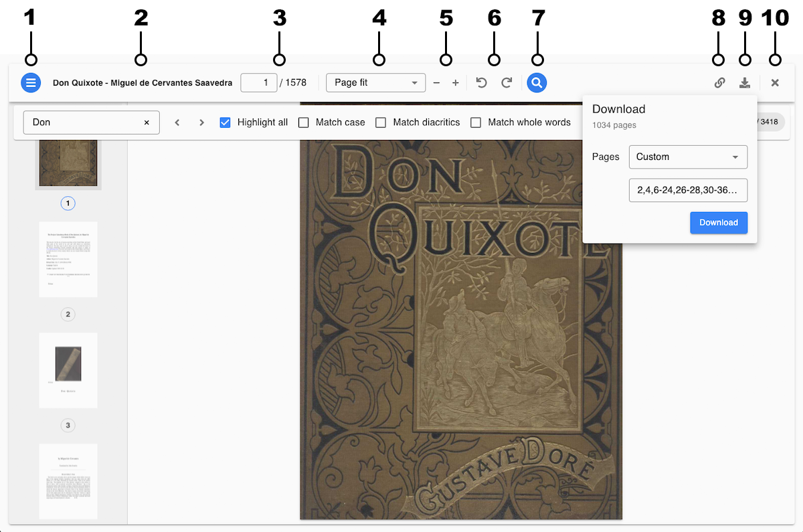Viewport: 803px width, 532px height.
Task: Enable the Match case checkbox
Action: pos(304,122)
